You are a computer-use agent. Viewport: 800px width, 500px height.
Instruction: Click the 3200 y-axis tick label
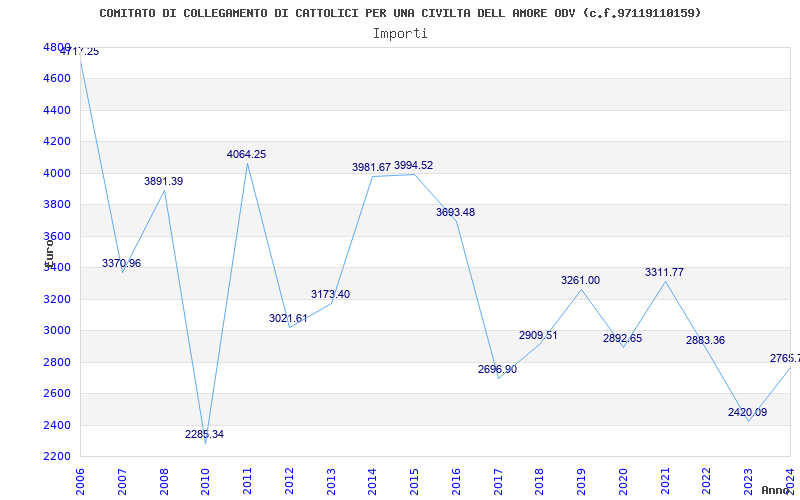57,299
